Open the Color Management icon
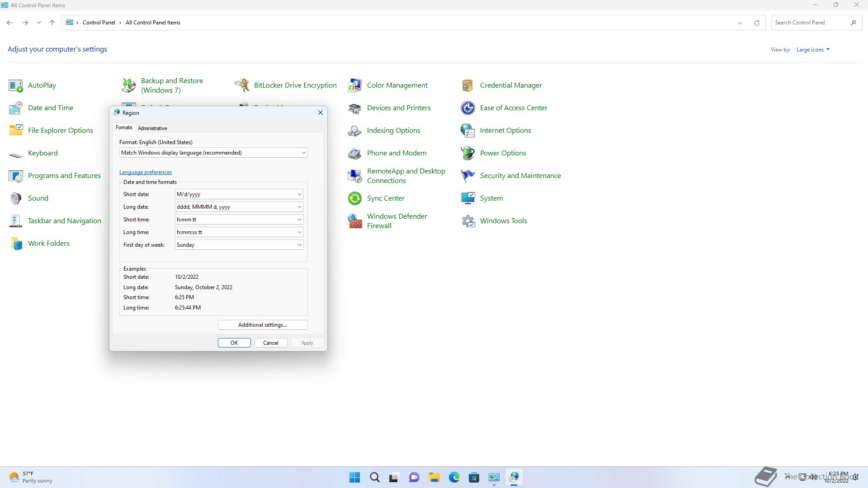 [x=355, y=85]
